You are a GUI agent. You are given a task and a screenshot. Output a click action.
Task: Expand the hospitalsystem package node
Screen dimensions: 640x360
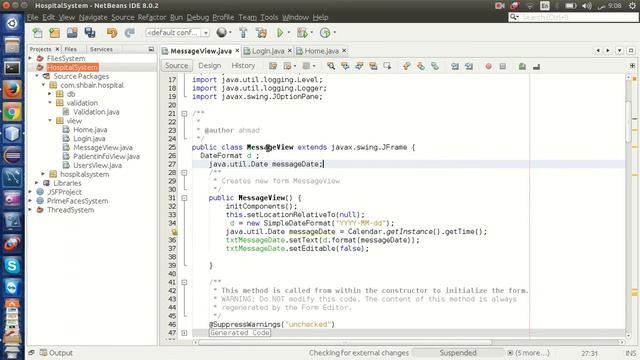43,174
